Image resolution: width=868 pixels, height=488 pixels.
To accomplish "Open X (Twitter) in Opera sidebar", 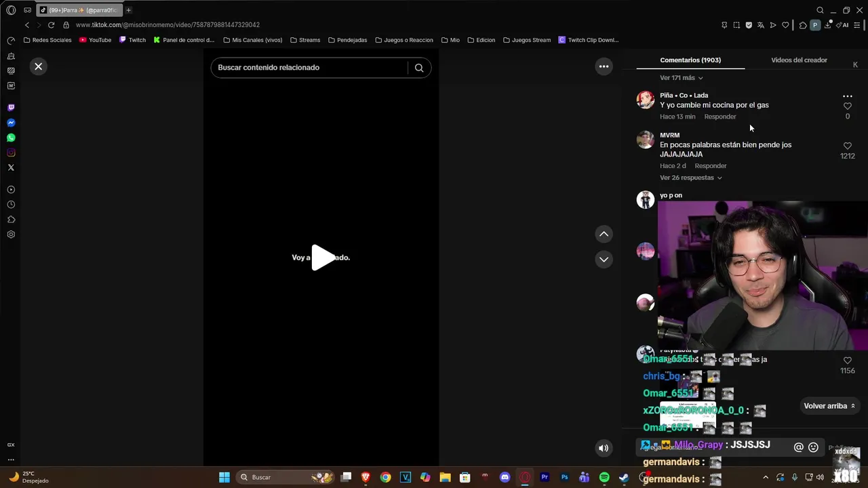I will click(x=11, y=167).
